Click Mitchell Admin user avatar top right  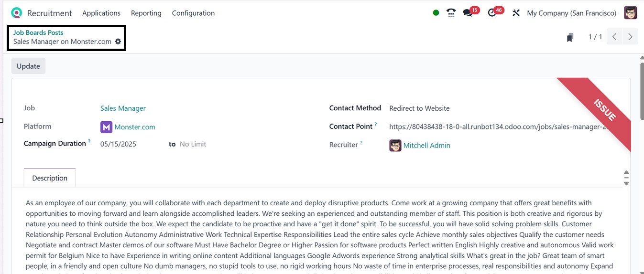[x=631, y=13]
